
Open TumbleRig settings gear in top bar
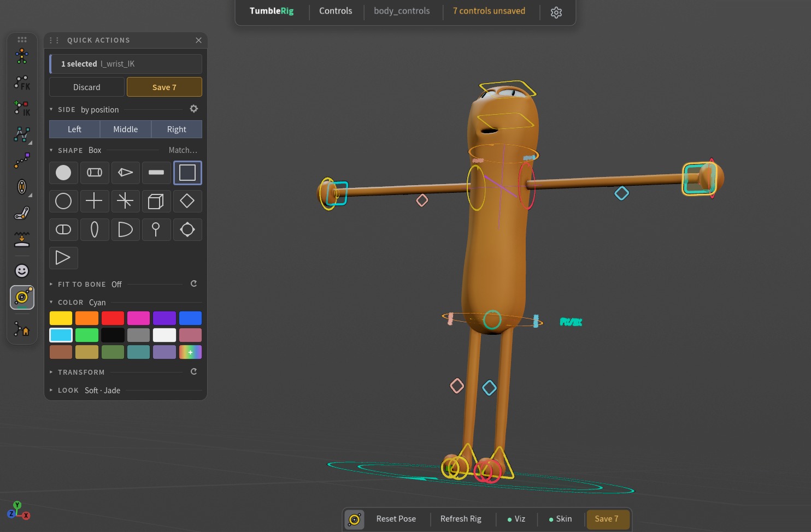(556, 12)
